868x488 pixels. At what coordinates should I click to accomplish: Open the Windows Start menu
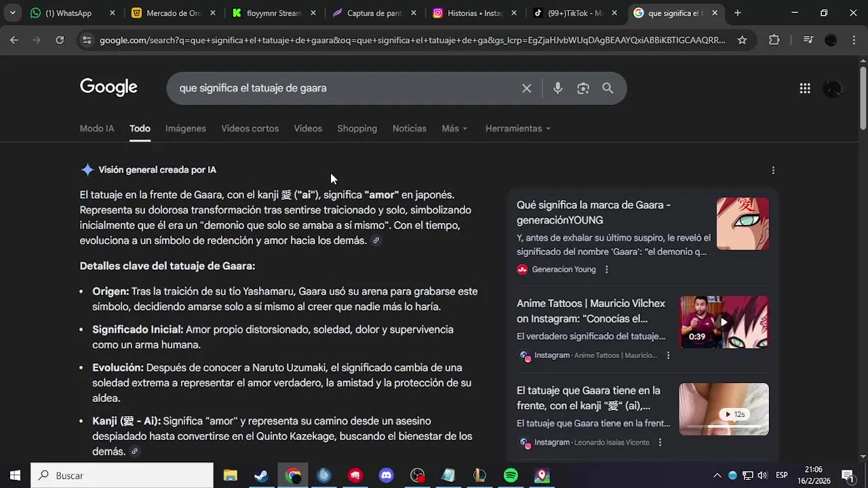[15, 476]
